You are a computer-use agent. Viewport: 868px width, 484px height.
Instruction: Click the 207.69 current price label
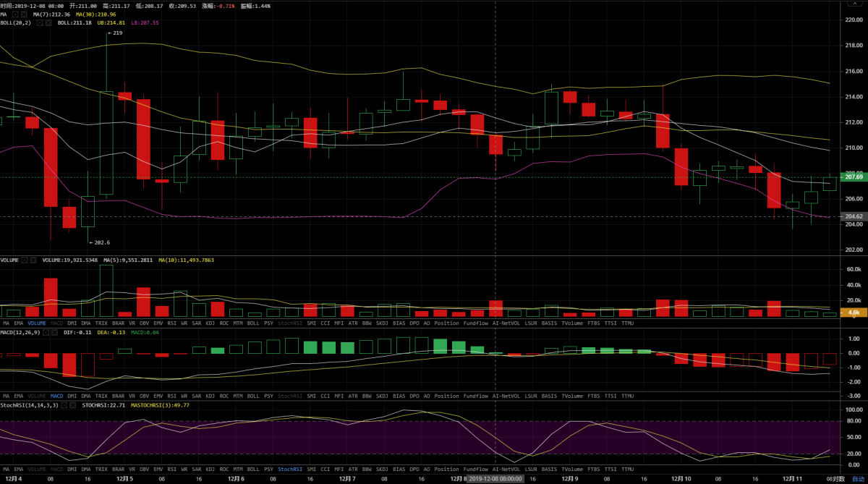(854, 177)
